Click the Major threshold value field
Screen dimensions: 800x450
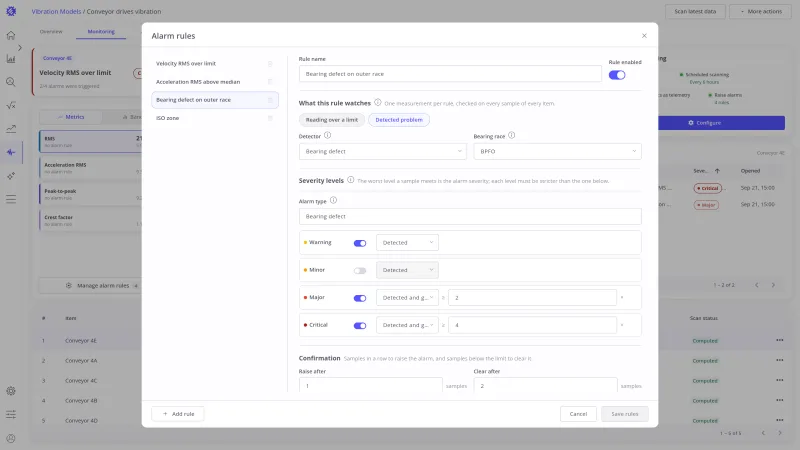[532, 297]
